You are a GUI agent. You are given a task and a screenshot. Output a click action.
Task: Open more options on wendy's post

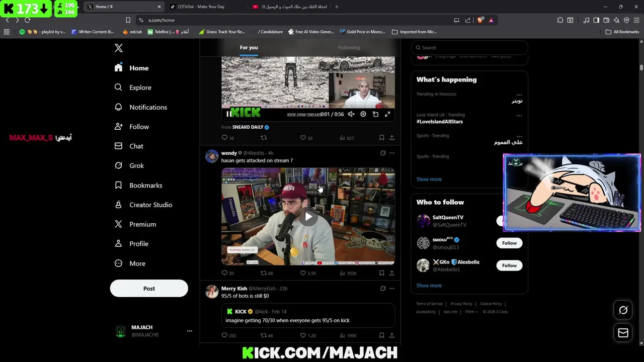[392, 153]
